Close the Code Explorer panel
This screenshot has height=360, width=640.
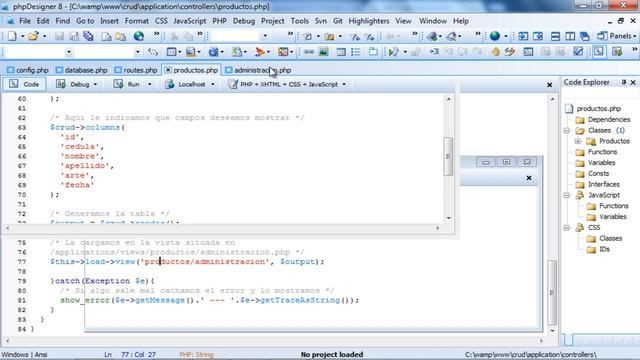tap(633, 82)
